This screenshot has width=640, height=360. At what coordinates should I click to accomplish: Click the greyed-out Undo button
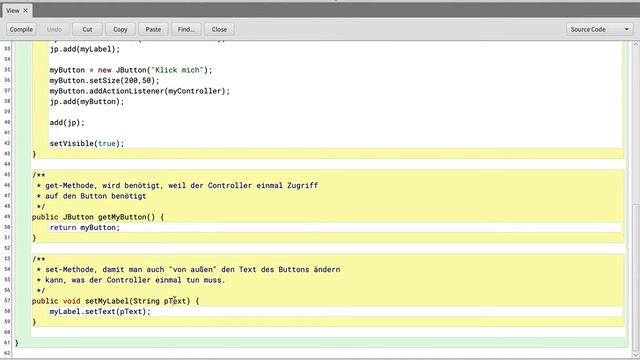pyautogui.click(x=54, y=29)
